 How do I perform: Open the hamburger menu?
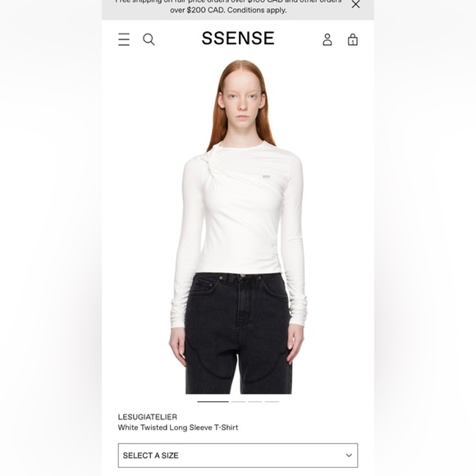point(124,39)
